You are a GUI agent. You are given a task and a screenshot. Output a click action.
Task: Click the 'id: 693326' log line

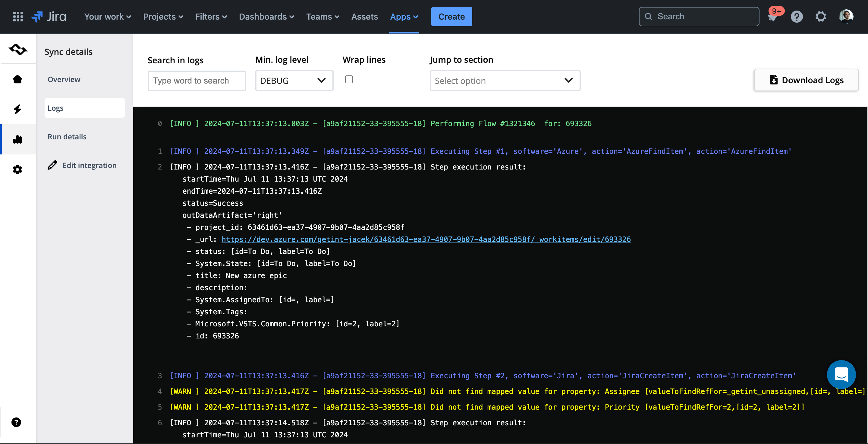pyautogui.click(x=213, y=336)
